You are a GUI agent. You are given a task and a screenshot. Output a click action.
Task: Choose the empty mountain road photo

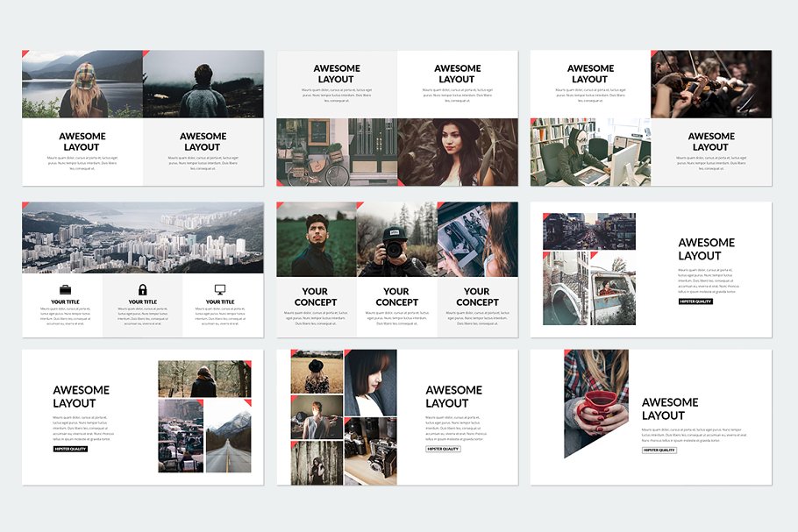[228, 436]
